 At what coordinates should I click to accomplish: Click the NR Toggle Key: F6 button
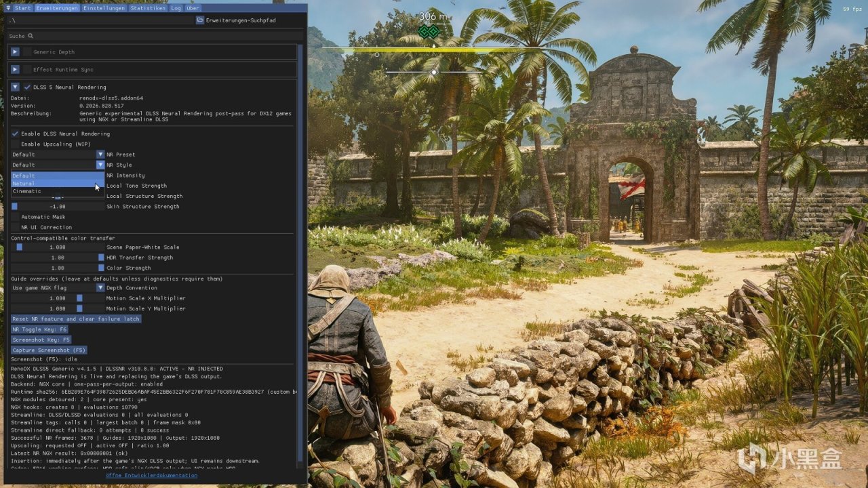(x=39, y=329)
